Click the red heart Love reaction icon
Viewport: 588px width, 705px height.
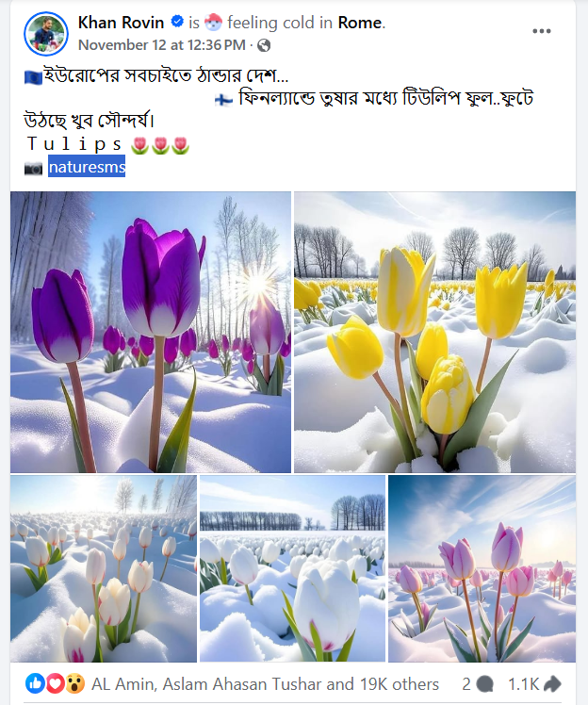pos(55,683)
